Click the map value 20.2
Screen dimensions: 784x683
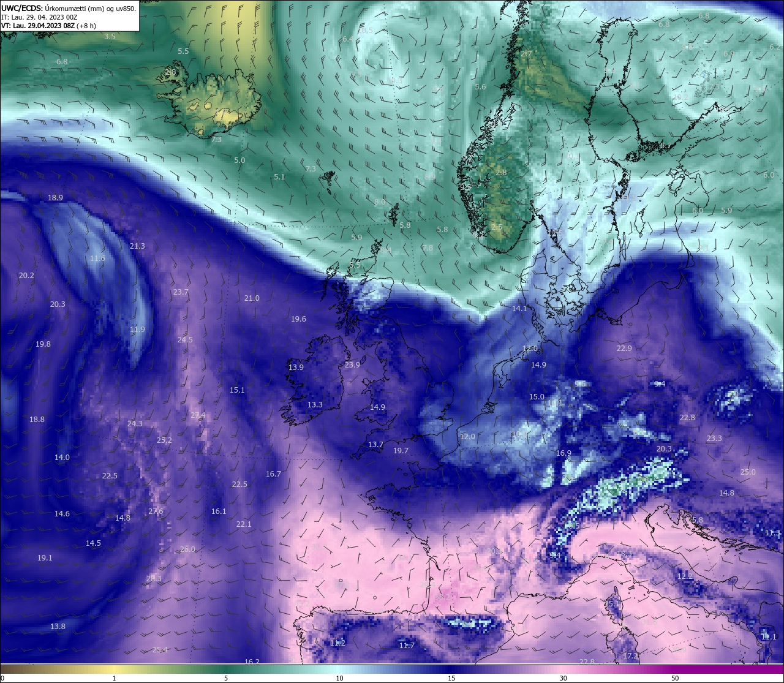[x=26, y=276]
